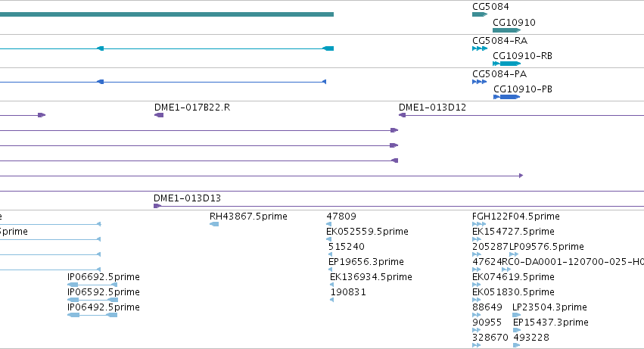This screenshot has width=644, height=349.
Task: Click the DME1-013D13 label text
Action: pos(187,198)
